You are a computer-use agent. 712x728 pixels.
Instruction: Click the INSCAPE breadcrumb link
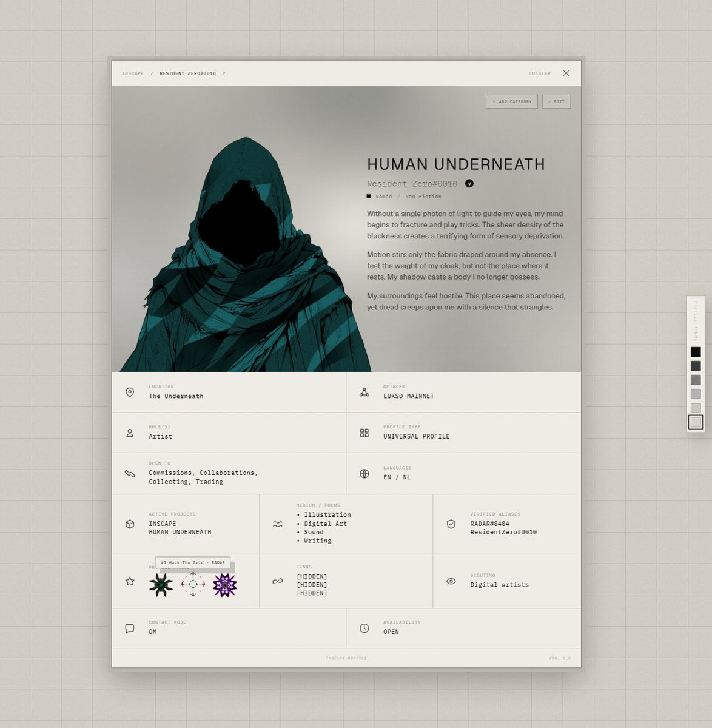pos(133,73)
